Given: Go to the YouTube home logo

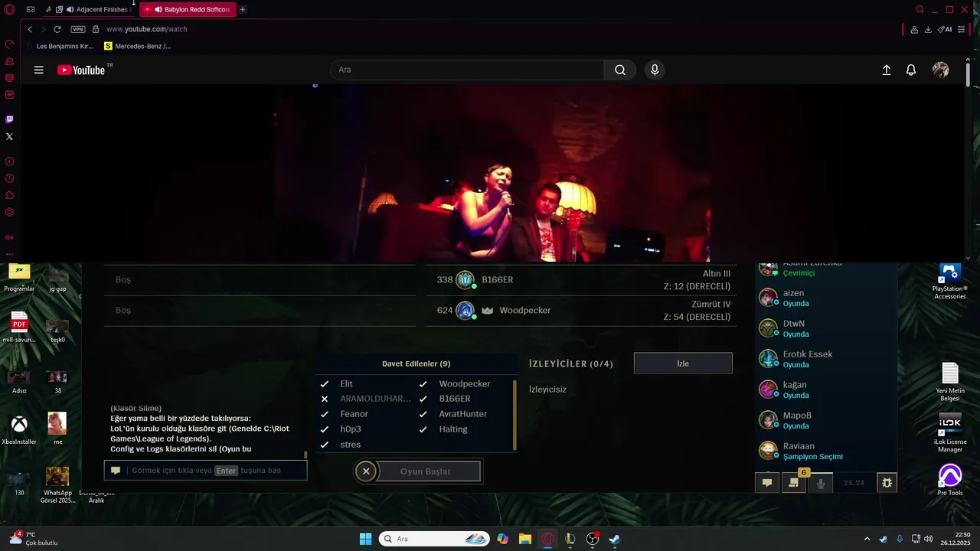Looking at the screenshot, I should point(81,70).
